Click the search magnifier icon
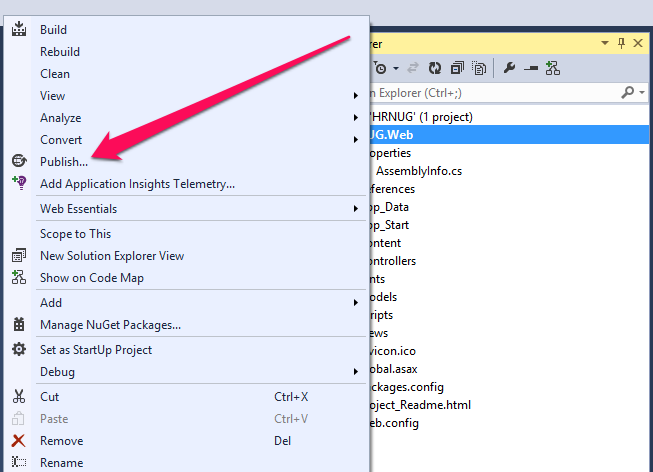Viewport: 653px width, 472px height. [627, 92]
